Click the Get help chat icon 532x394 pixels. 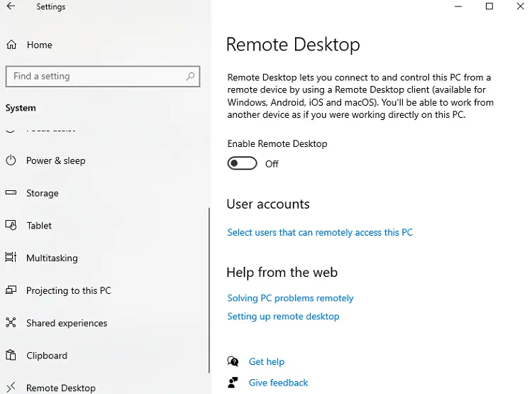[233, 361]
